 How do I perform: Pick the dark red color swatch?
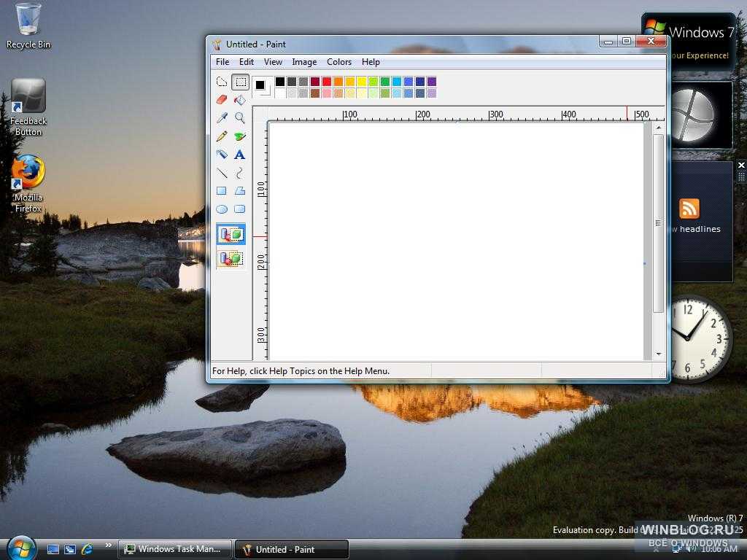point(315,82)
